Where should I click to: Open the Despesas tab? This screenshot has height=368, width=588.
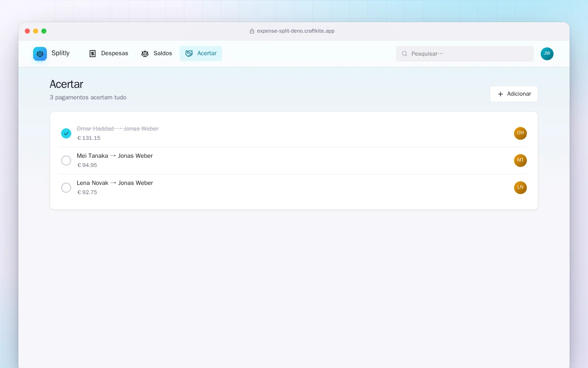click(108, 53)
